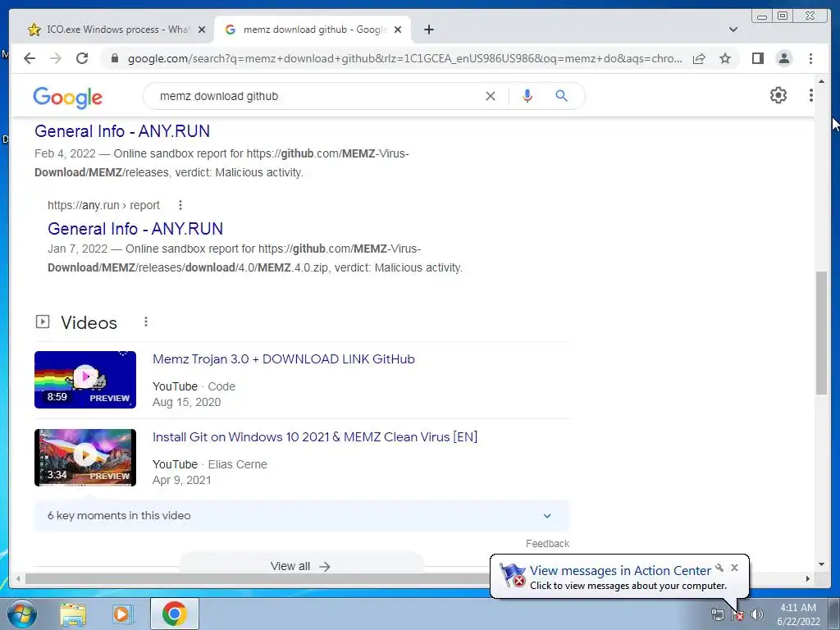Click the Chrome taskbar button
Screen dimensions: 840x630
tap(175, 614)
